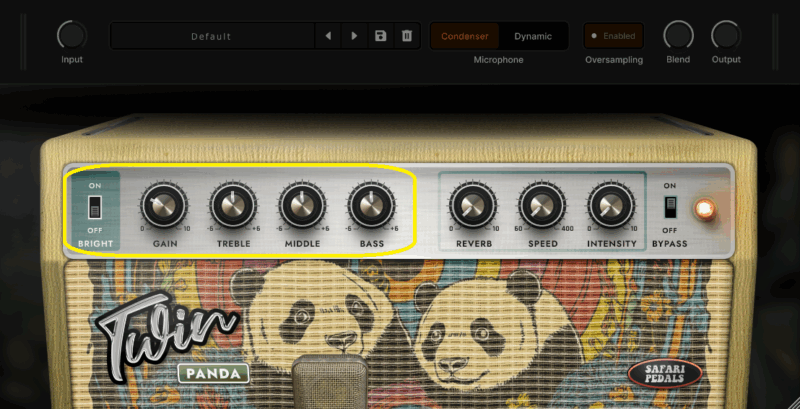800x409 pixels.
Task: Go to previous preset with left arrow
Action: [328, 36]
